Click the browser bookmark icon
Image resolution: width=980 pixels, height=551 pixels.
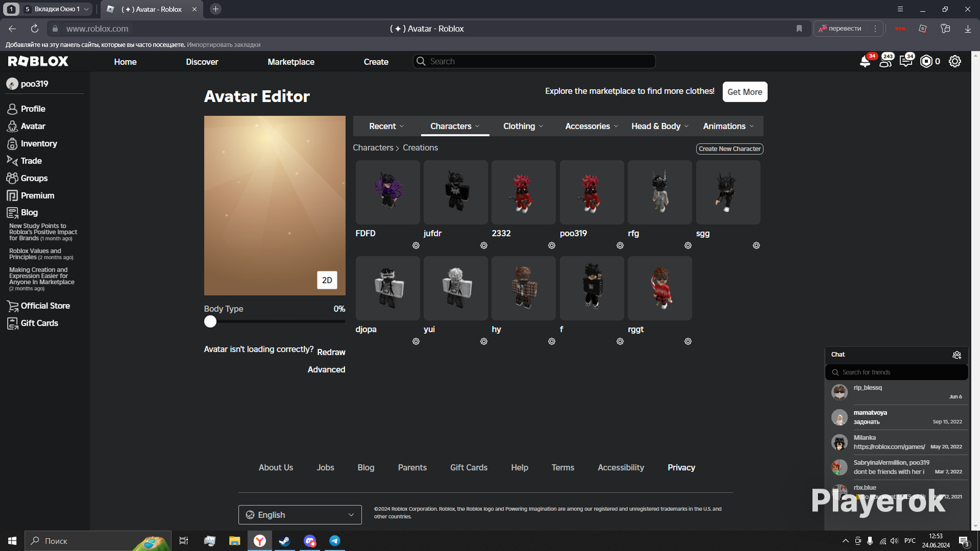coord(799,29)
